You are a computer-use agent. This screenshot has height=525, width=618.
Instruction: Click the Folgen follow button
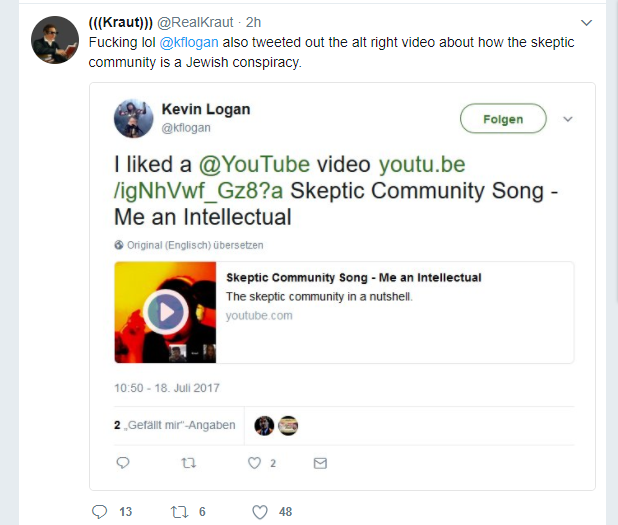click(x=503, y=119)
